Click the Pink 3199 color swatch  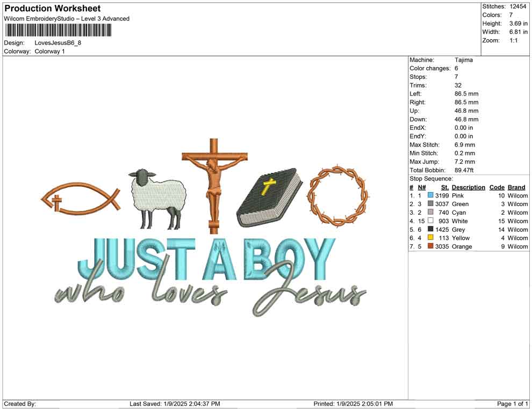[x=430, y=195]
